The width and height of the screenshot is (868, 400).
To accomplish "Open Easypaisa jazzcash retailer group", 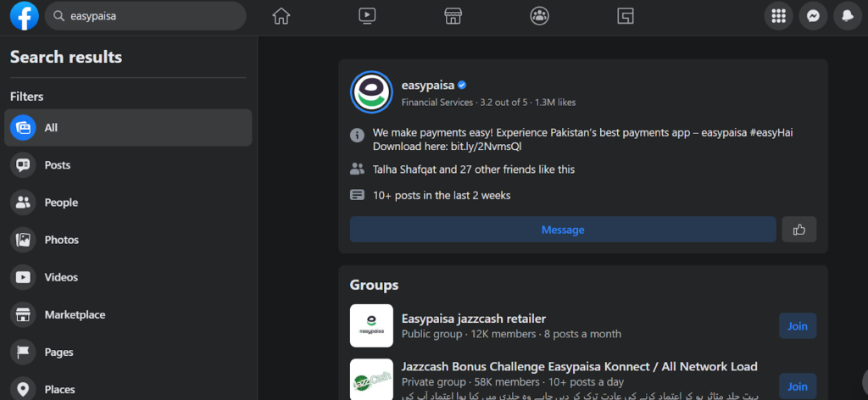I will 474,319.
